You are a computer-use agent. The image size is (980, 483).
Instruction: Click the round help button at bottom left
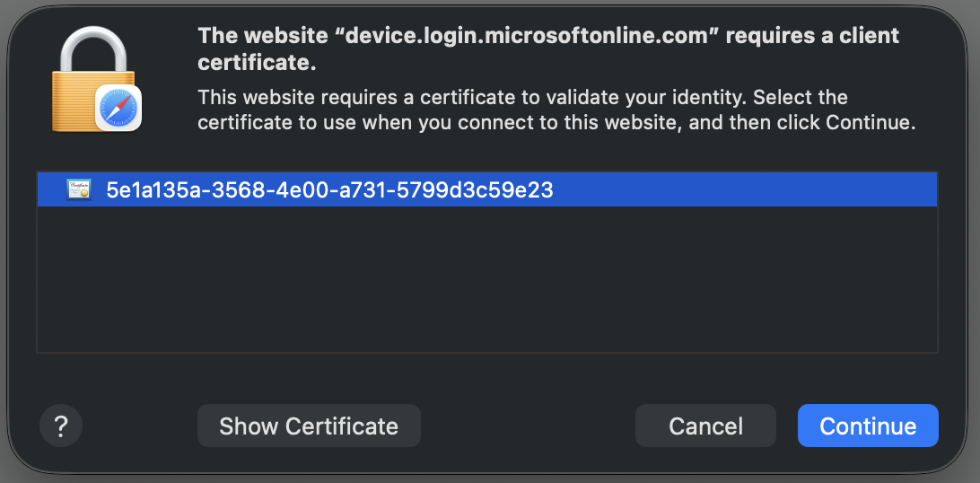61,426
